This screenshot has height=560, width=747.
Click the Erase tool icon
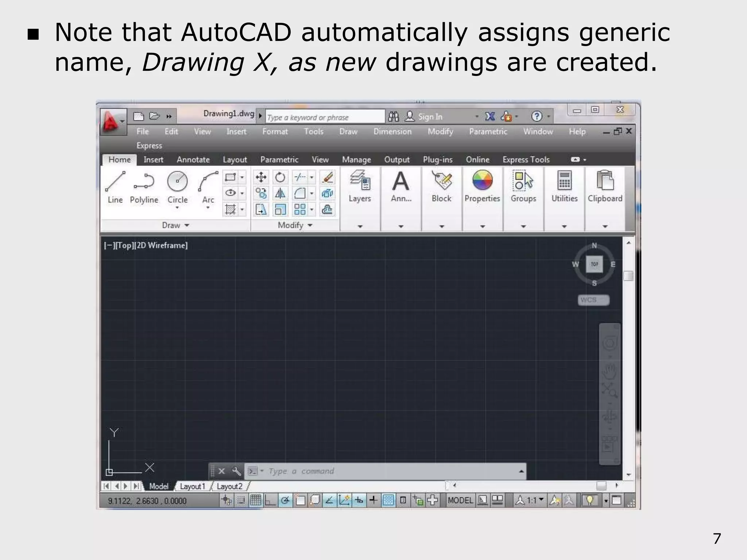coord(328,178)
